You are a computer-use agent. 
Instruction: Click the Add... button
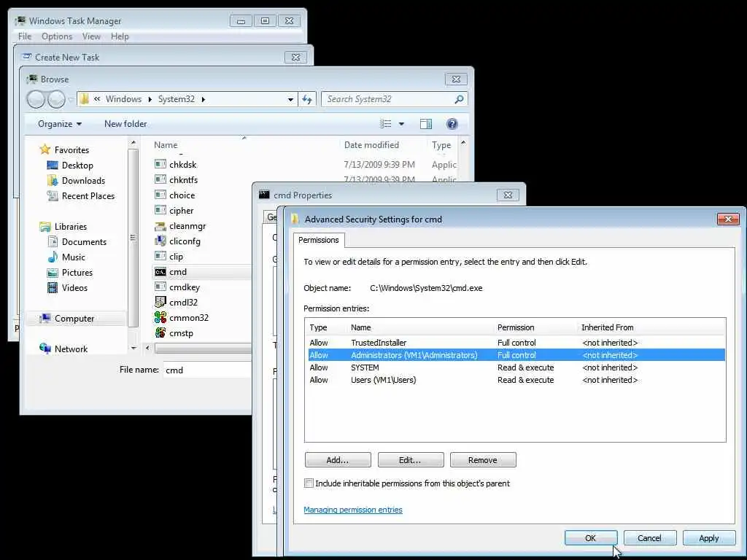338,460
